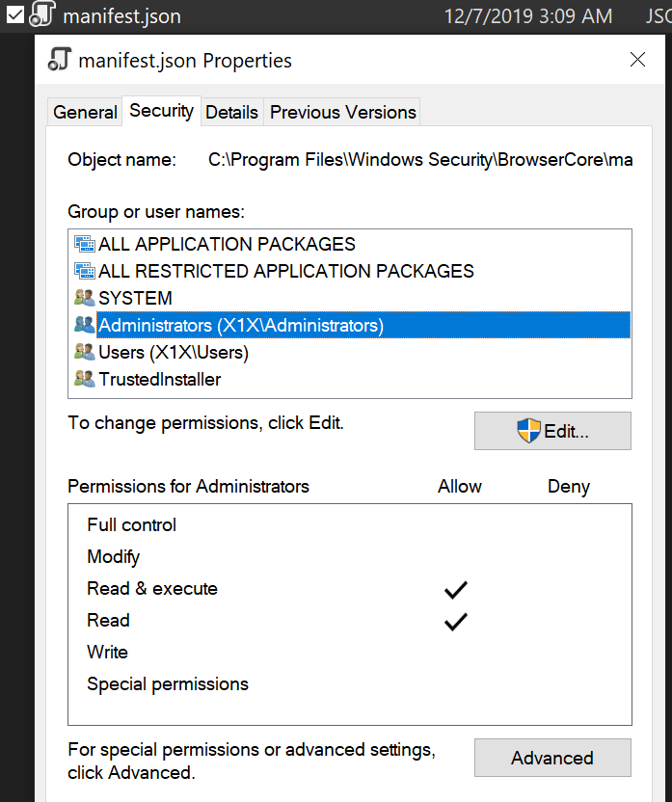This screenshot has width=672, height=802.
Task: Click the TrustedInstaller account icon
Action: click(x=85, y=379)
